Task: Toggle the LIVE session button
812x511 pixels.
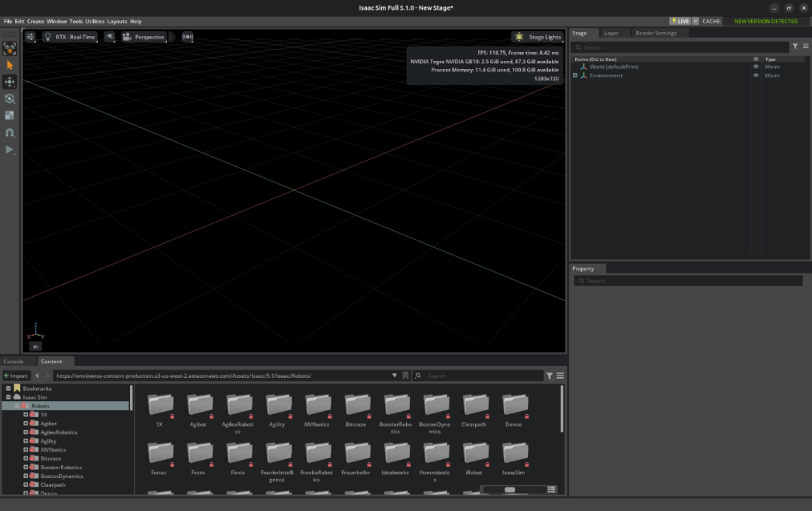Action: pos(680,21)
